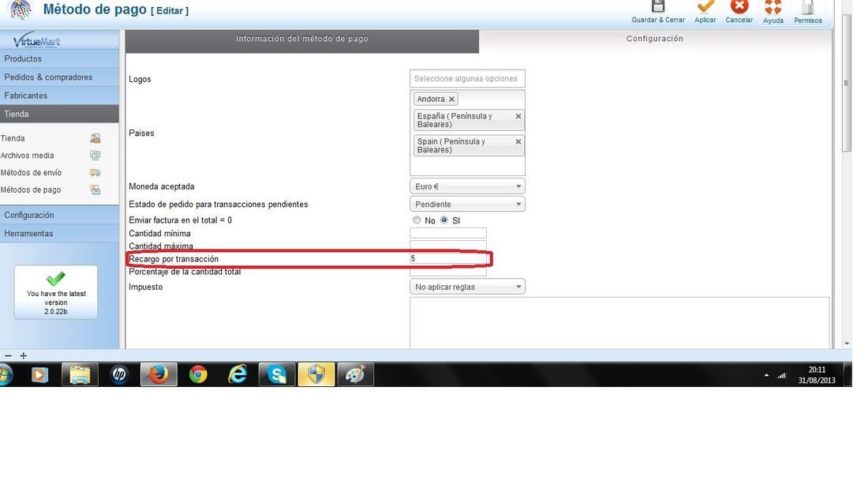Screen dimensions: 868x488
Task: Open the media player taskbar icon
Action: [x=39, y=374]
